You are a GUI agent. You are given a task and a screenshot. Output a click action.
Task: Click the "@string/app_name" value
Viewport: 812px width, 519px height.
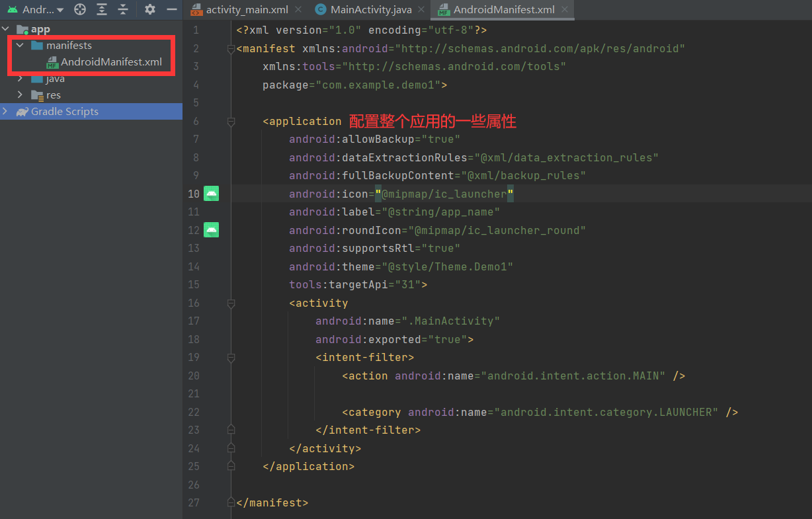[x=441, y=212]
